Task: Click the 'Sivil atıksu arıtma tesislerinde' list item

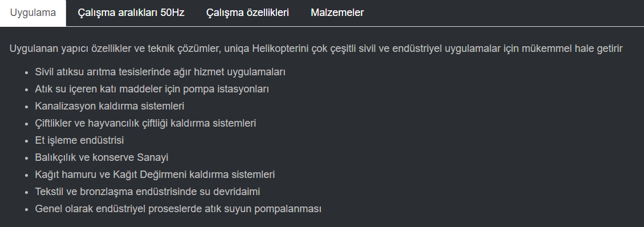Action: point(160,72)
